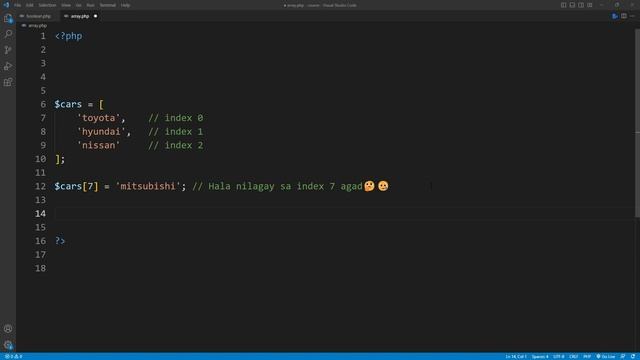Click the '// index 1' comment

[x=176, y=131]
